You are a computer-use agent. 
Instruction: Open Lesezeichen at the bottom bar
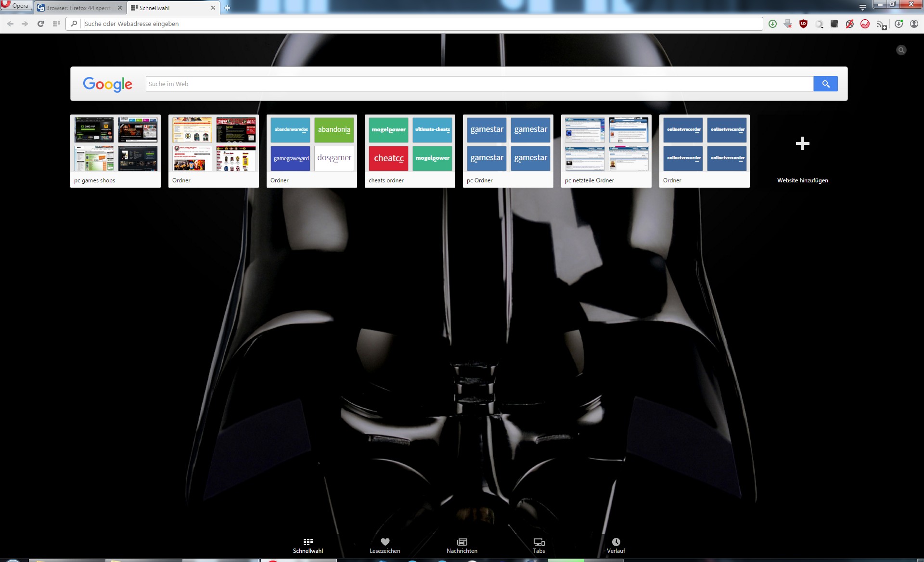[385, 545]
